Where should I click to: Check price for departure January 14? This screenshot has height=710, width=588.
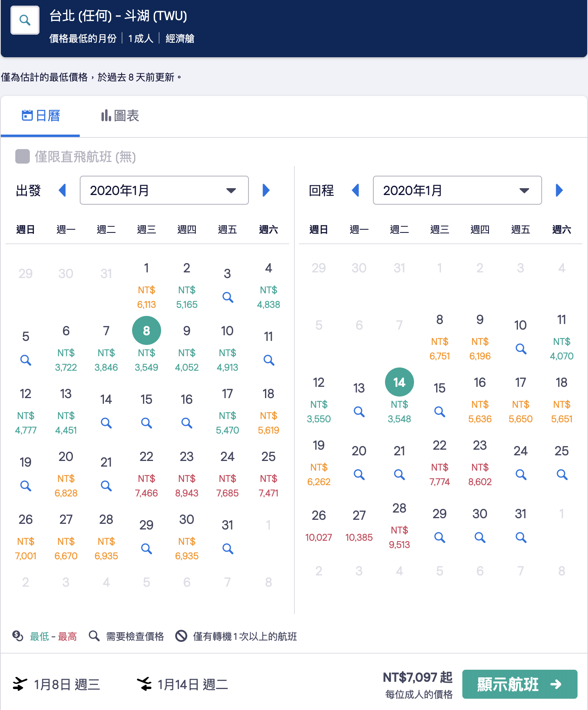point(106,423)
